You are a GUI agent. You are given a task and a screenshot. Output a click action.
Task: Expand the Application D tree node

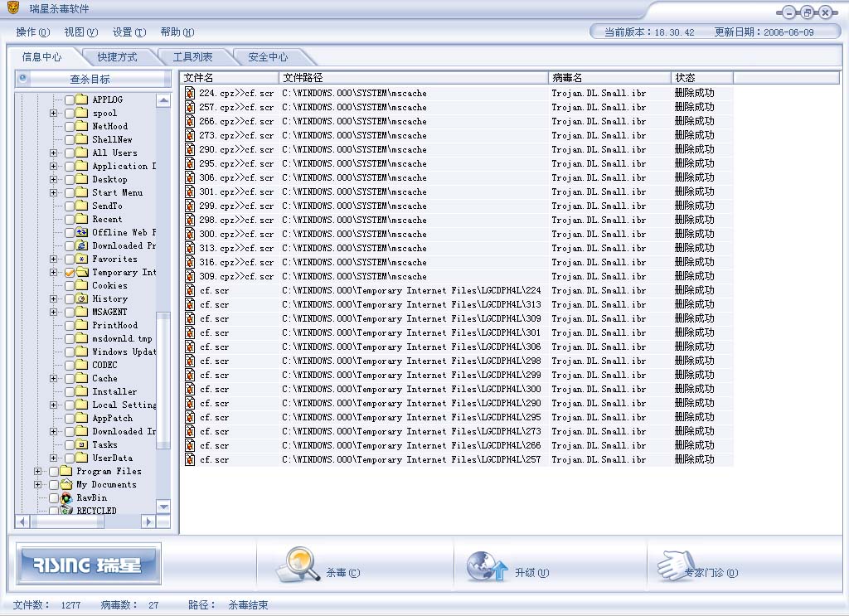coord(53,166)
